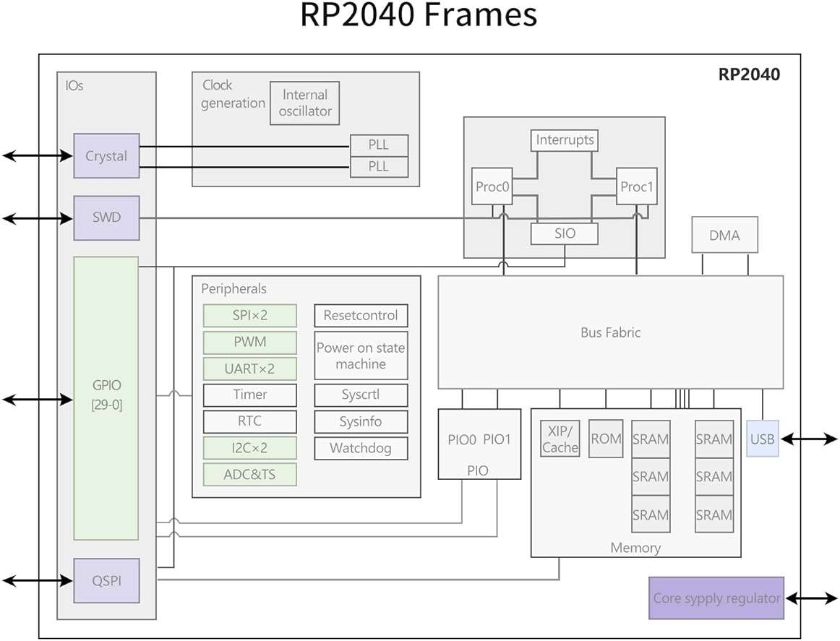This screenshot has width=840, height=641.
Task: Select the UART×2 peripheral
Action: tap(249, 369)
